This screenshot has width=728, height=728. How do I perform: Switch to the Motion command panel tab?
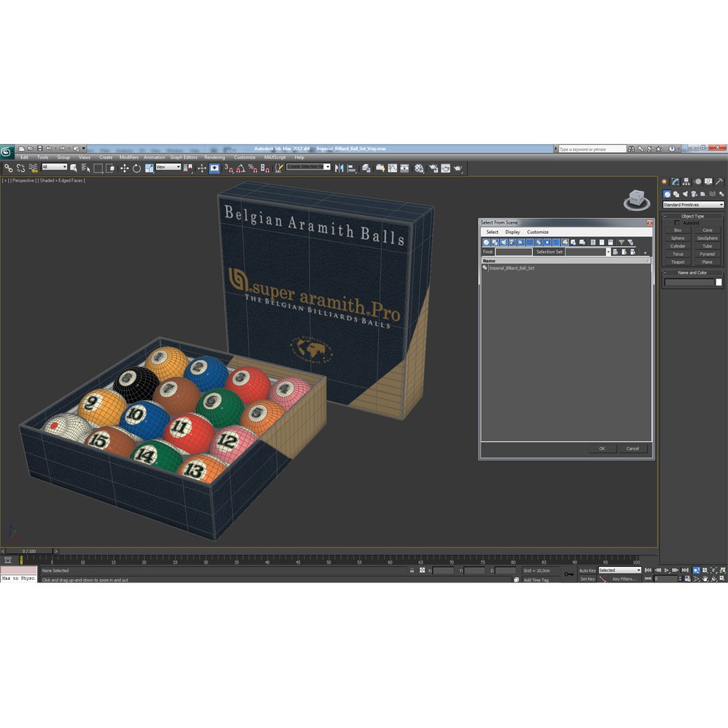click(x=698, y=181)
